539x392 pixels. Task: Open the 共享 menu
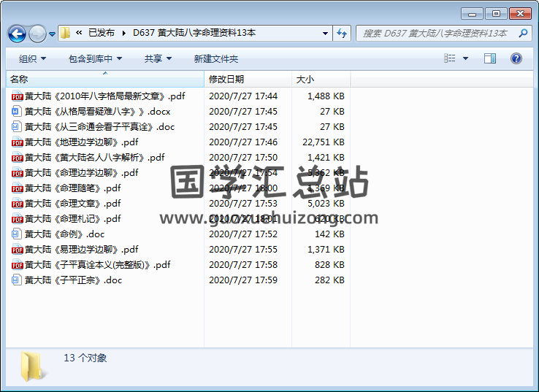[158, 58]
